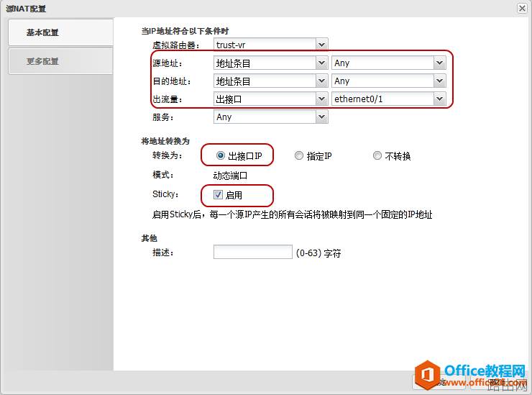Close the 源NAT配置 dialog
The width and height of the screenshot is (532, 395).
[x=522, y=8]
